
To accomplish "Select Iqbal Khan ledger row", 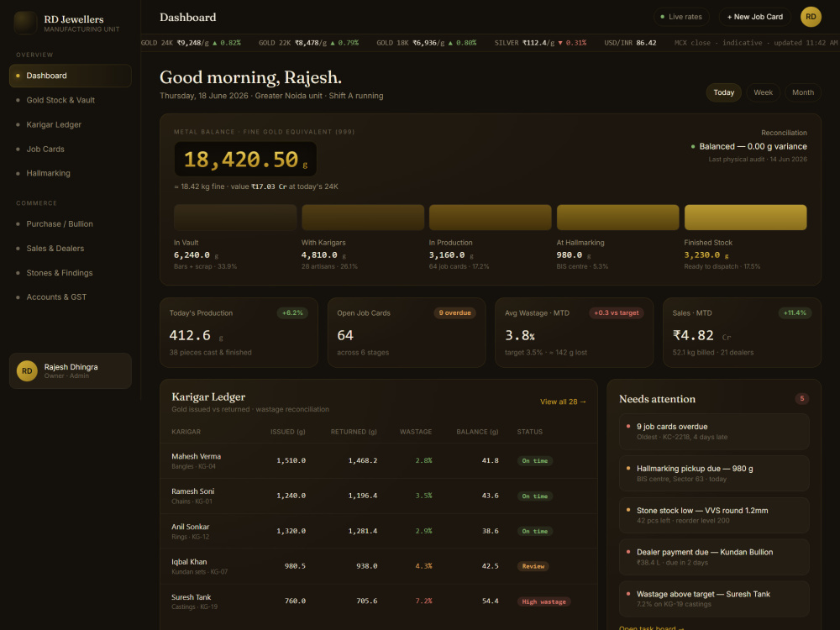I will pos(378,566).
